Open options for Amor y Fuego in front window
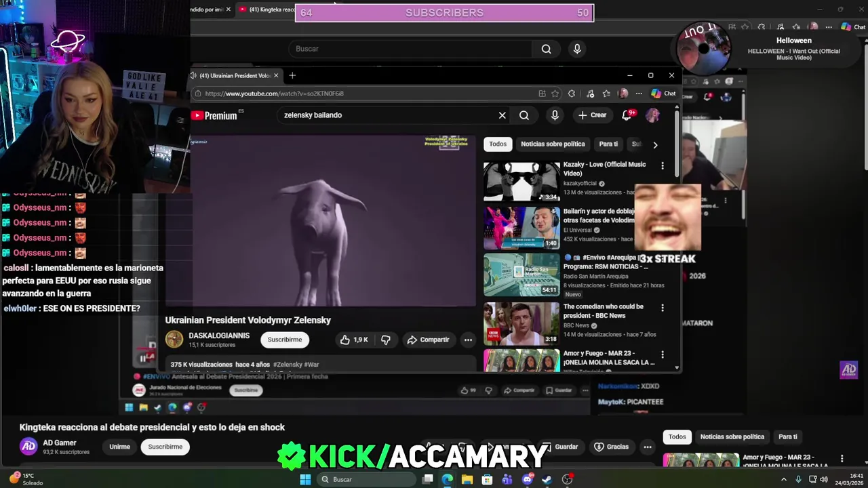Image resolution: width=868 pixels, height=488 pixels. pyautogui.click(x=663, y=354)
